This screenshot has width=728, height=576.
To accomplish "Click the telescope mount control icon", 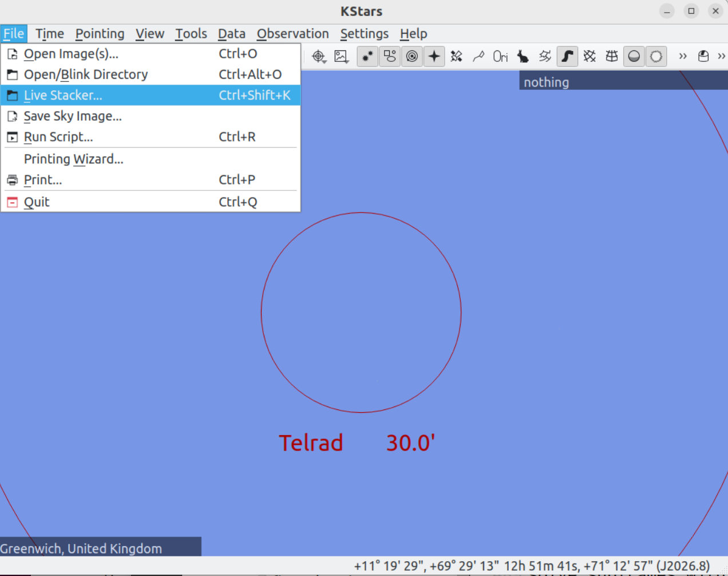I will 703,56.
